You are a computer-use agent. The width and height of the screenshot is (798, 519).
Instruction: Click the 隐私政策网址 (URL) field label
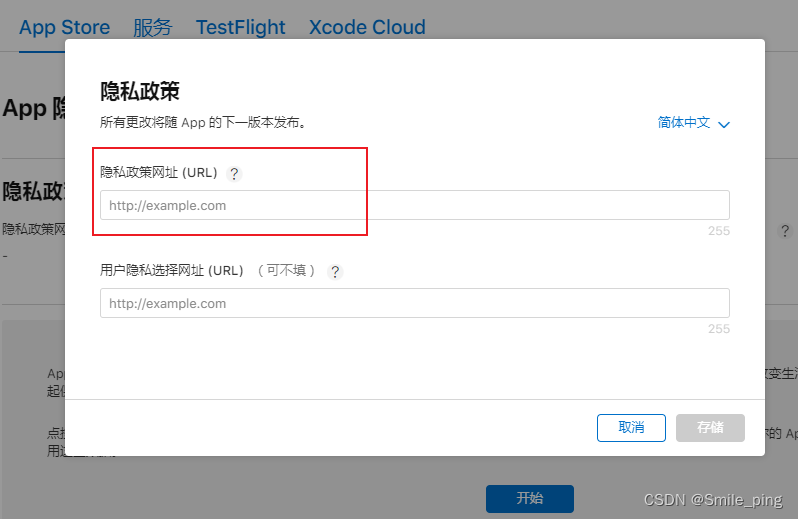click(159, 173)
